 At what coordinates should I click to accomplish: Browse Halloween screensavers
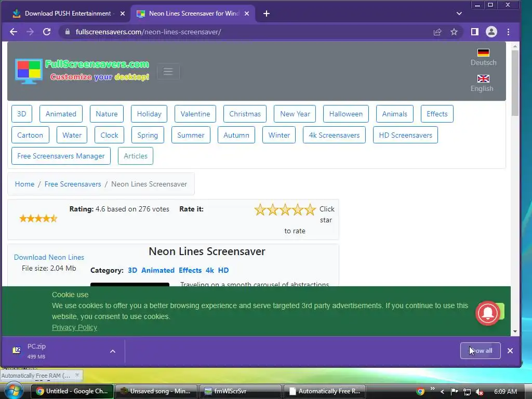(345, 114)
